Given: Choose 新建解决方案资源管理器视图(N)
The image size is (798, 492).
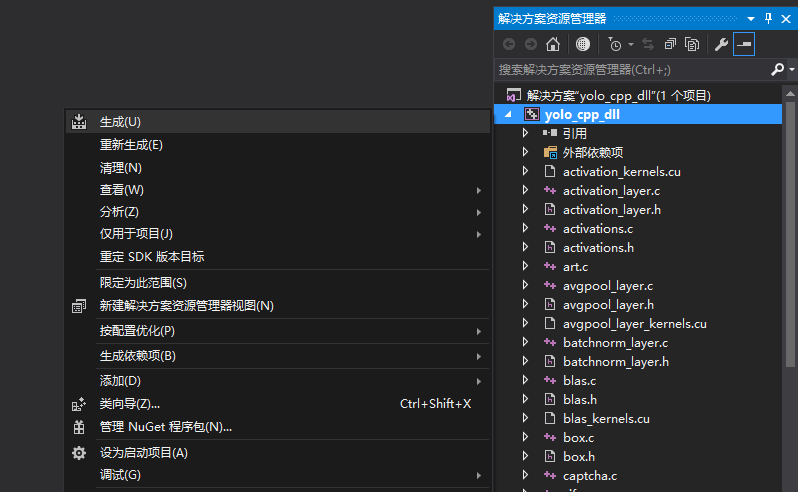Looking at the screenshot, I should click(278, 306).
